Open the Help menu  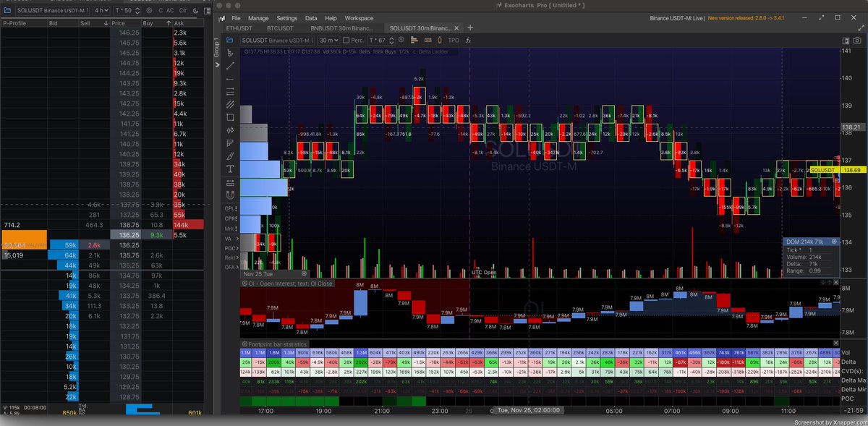point(331,18)
